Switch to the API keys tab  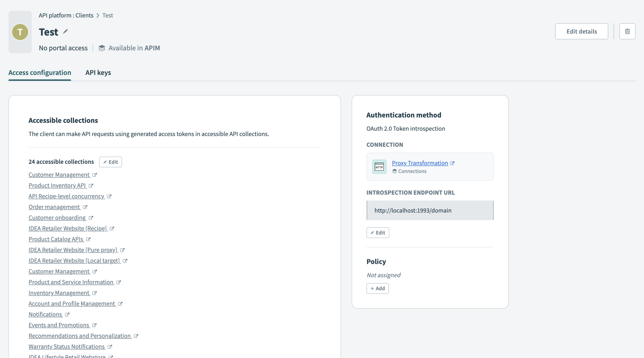(98, 72)
